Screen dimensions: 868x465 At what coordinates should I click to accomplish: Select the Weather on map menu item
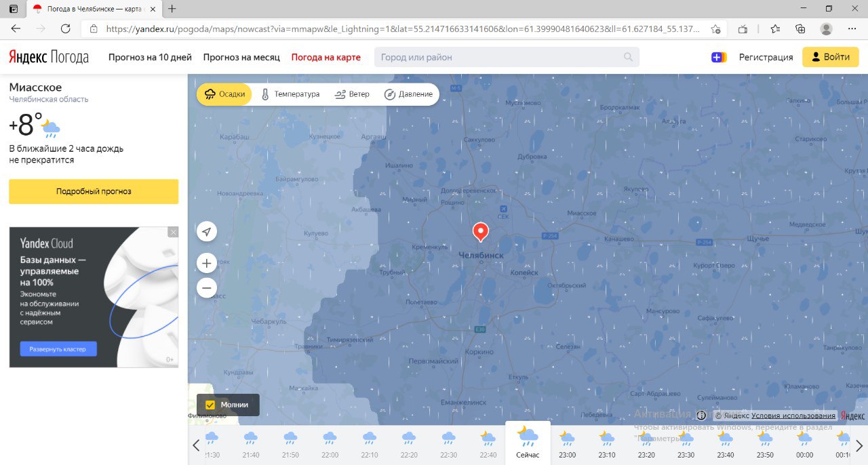click(x=326, y=57)
